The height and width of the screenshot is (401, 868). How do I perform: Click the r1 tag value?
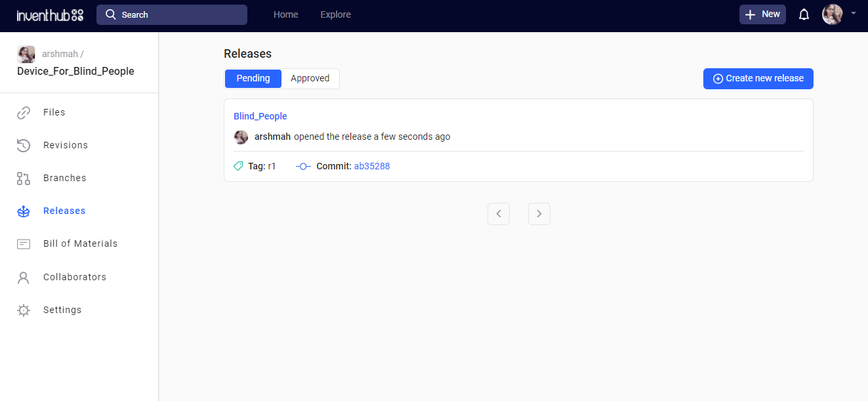[x=272, y=166]
